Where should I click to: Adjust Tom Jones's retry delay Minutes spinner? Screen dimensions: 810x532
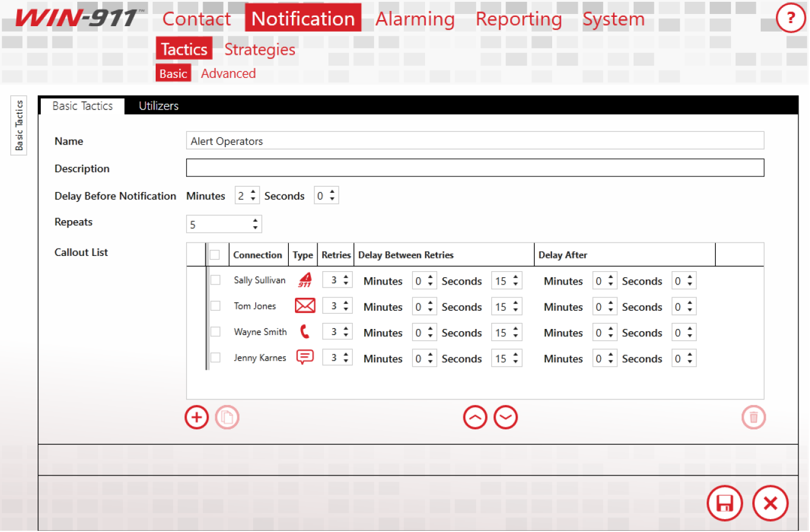(x=424, y=307)
